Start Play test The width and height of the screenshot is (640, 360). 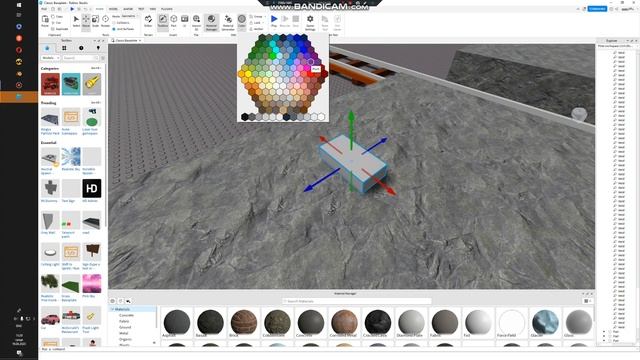click(274, 20)
